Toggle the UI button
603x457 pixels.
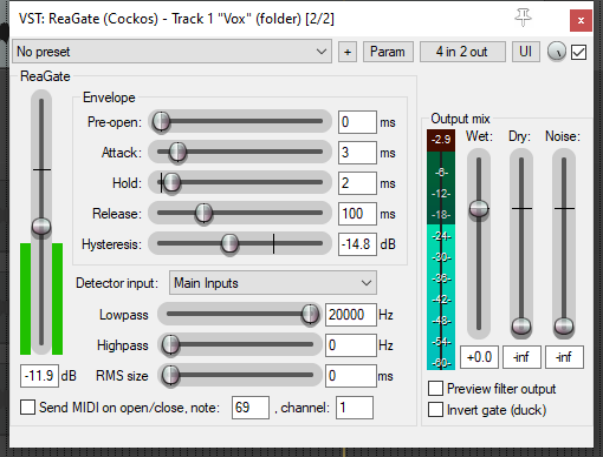[x=526, y=52]
